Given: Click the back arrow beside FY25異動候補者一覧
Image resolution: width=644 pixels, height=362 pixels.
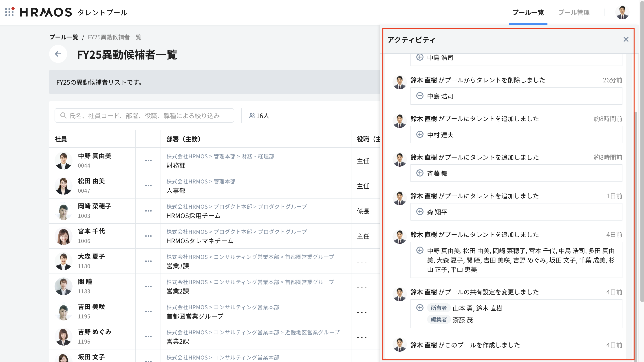Looking at the screenshot, I should click(x=58, y=54).
